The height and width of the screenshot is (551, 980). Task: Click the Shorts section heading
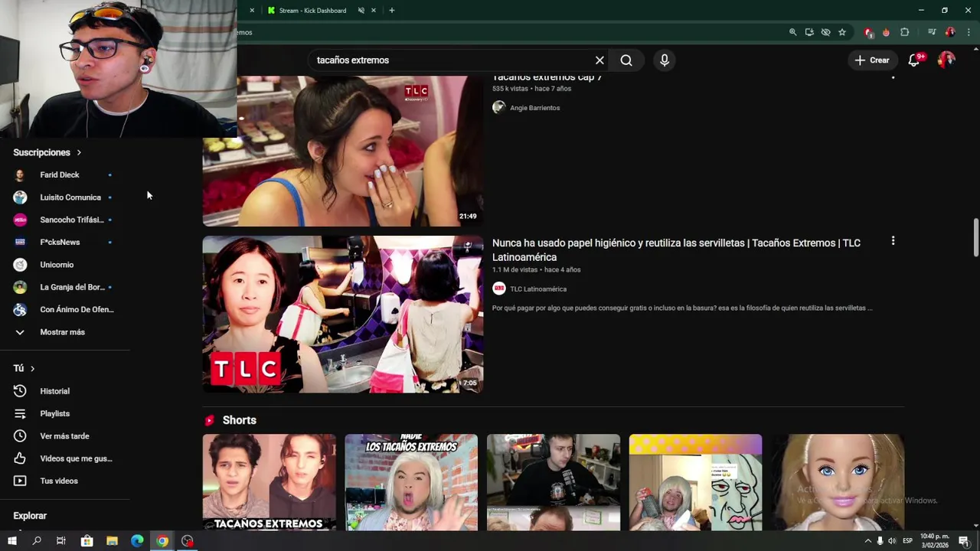(x=239, y=420)
